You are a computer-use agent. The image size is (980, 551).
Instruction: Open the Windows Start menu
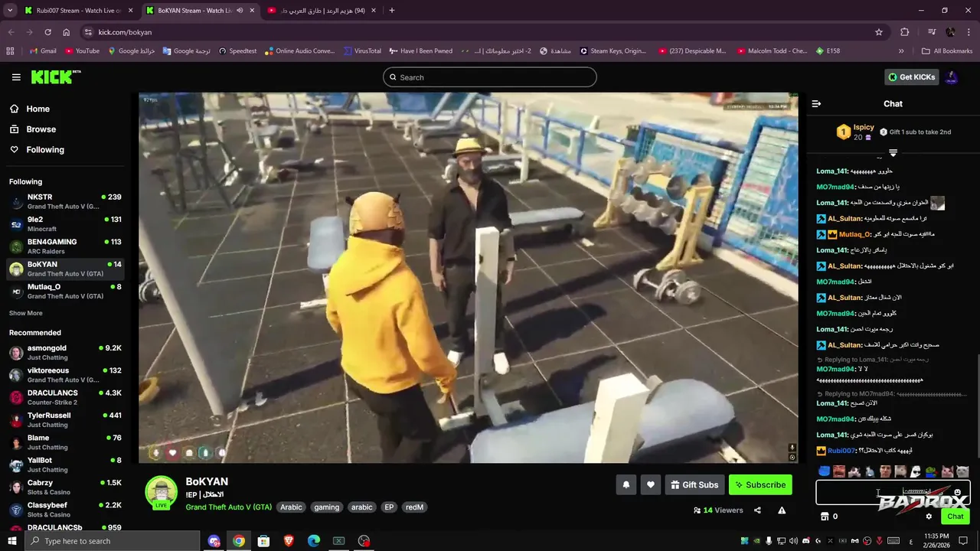[x=11, y=541]
